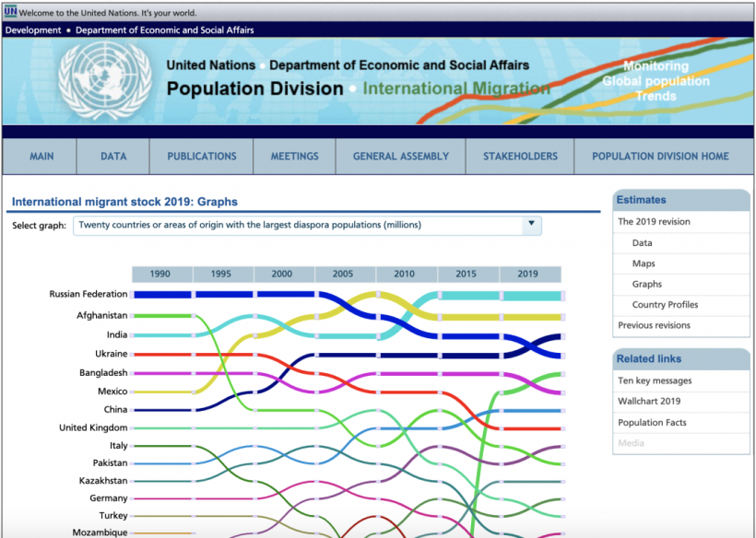Image resolution: width=756 pixels, height=538 pixels.
Task: Click the Development link in the top bar
Action: tap(33, 30)
